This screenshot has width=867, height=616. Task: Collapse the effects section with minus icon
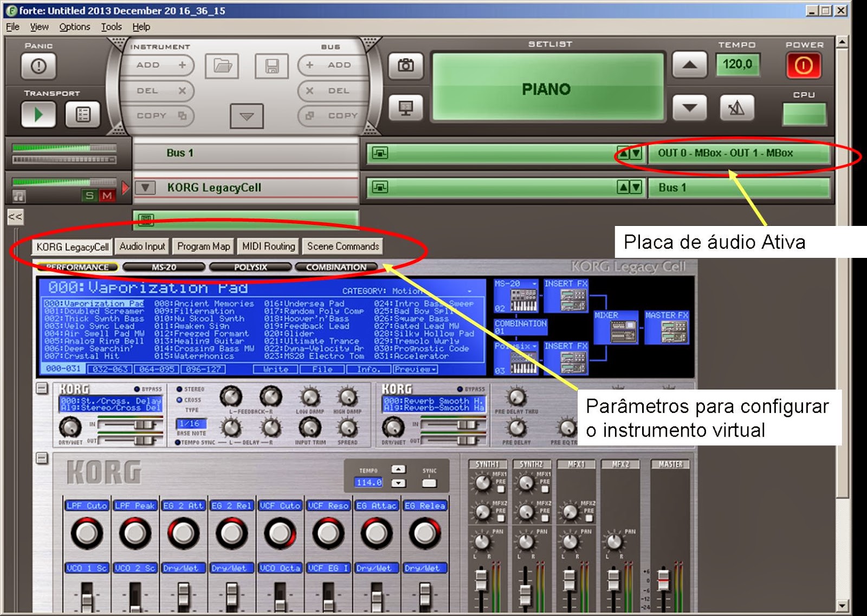tap(42, 388)
